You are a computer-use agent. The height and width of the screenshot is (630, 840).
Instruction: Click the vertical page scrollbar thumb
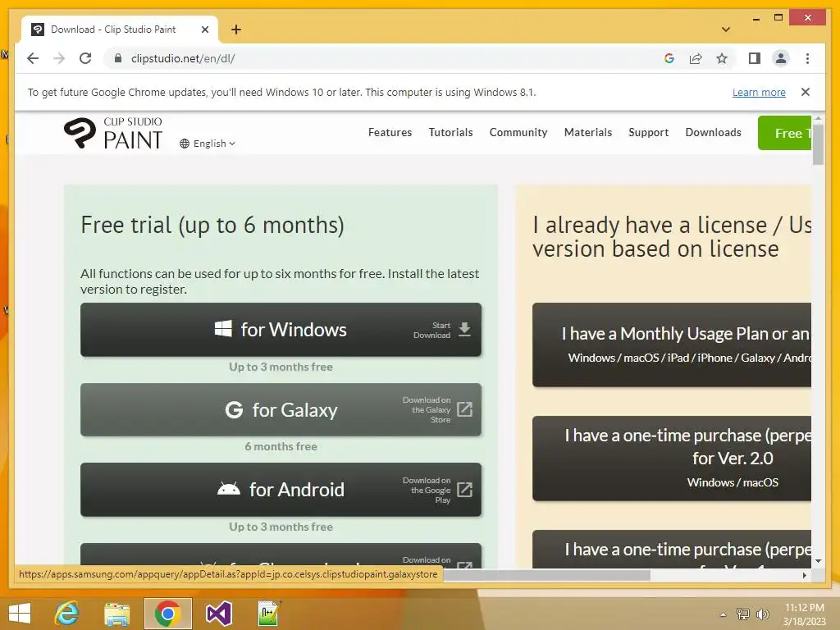pyautogui.click(x=818, y=144)
